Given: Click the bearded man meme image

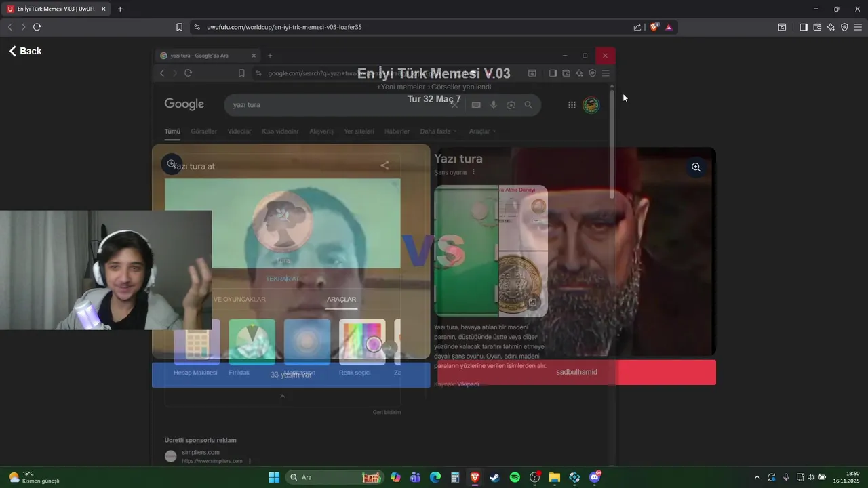Looking at the screenshot, I should point(576,251).
